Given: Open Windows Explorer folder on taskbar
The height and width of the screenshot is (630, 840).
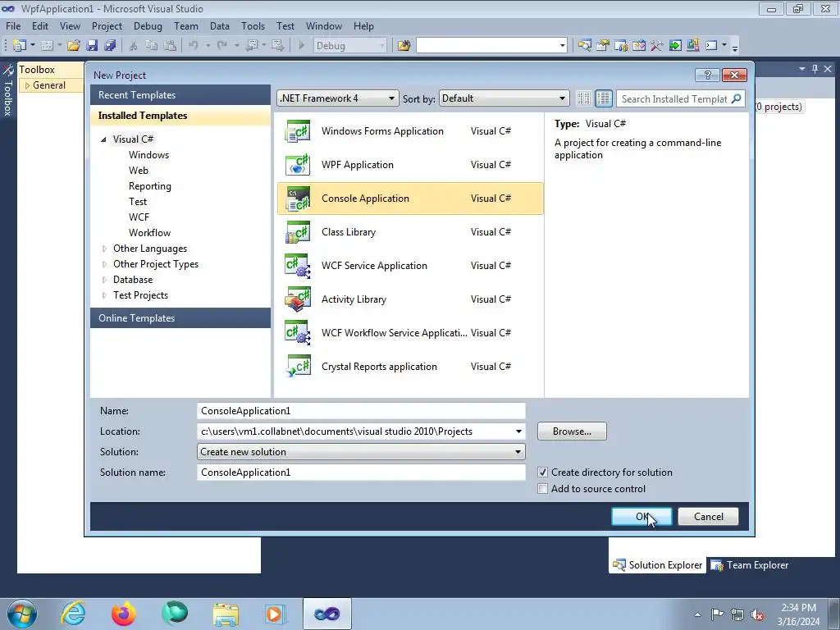Looking at the screenshot, I should [226, 614].
